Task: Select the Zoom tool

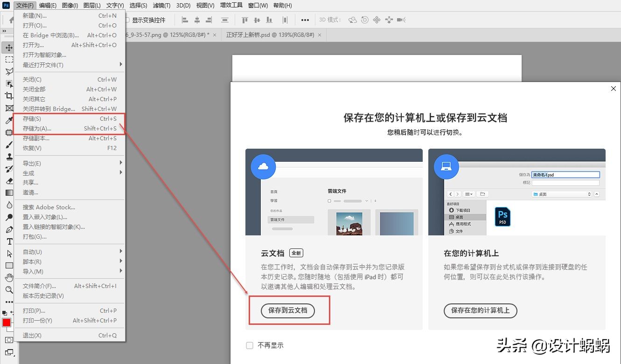Action: [x=8, y=290]
